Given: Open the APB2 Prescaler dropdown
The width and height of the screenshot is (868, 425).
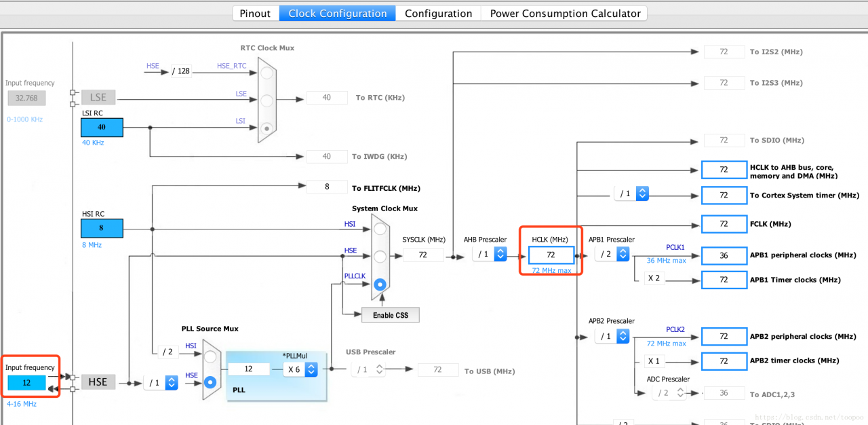Looking at the screenshot, I should pyautogui.click(x=612, y=336).
